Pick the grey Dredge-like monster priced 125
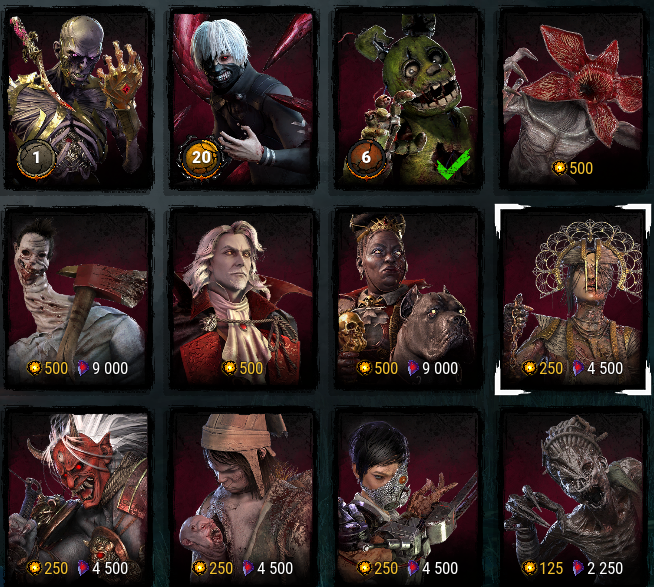The image size is (654, 587). coord(573,498)
